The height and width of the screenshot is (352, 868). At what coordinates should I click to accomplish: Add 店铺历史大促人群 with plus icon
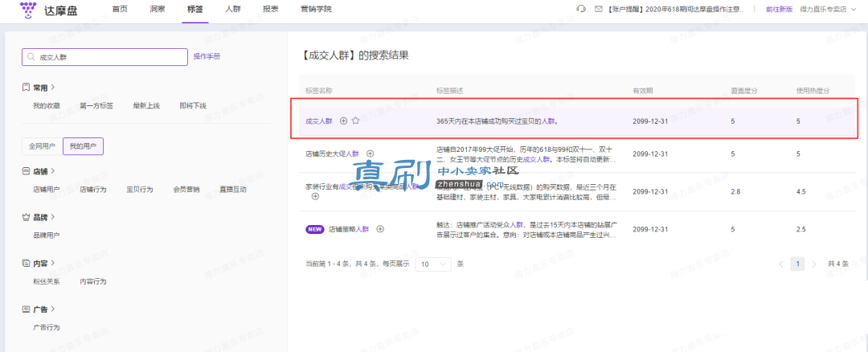point(371,153)
